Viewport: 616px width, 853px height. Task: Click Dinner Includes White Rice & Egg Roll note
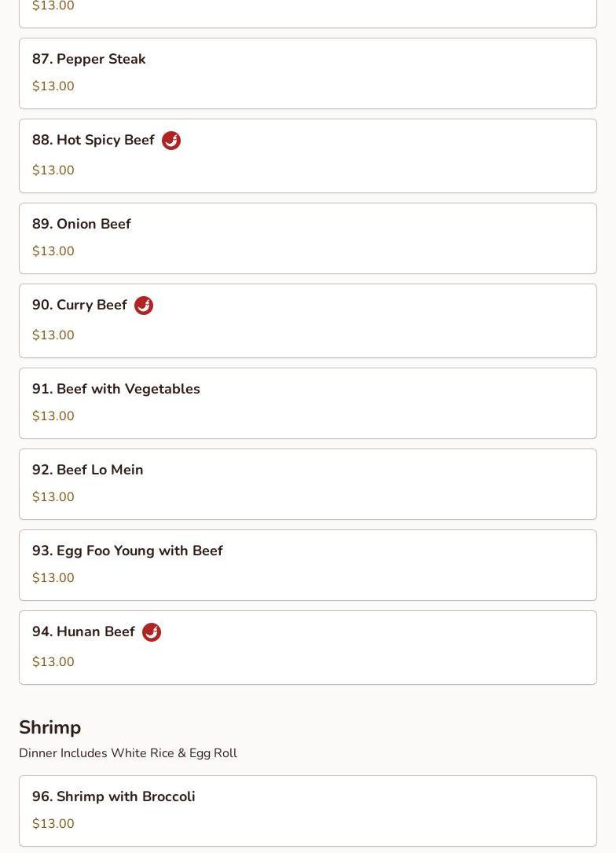click(x=128, y=753)
